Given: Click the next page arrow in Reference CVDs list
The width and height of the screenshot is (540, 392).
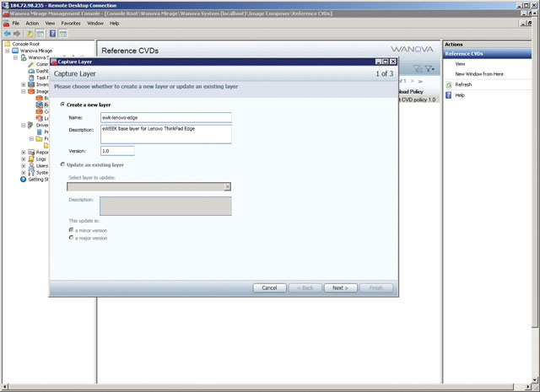Looking at the screenshot, I should (413, 81).
